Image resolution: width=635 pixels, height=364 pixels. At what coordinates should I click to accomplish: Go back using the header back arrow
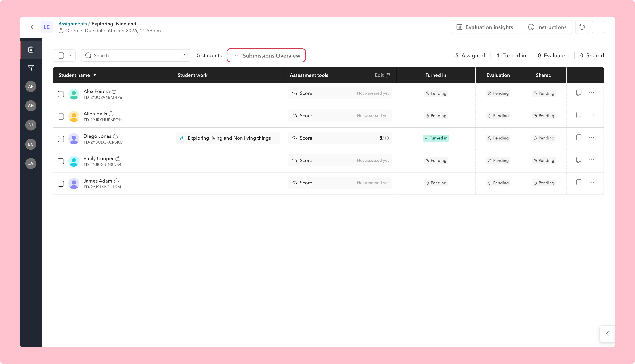point(32,27)
